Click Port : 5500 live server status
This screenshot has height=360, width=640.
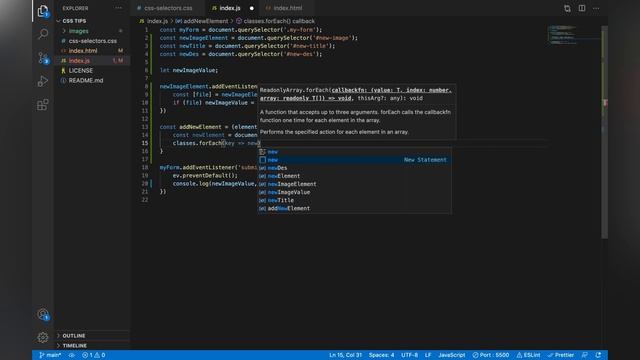point(491,355)
